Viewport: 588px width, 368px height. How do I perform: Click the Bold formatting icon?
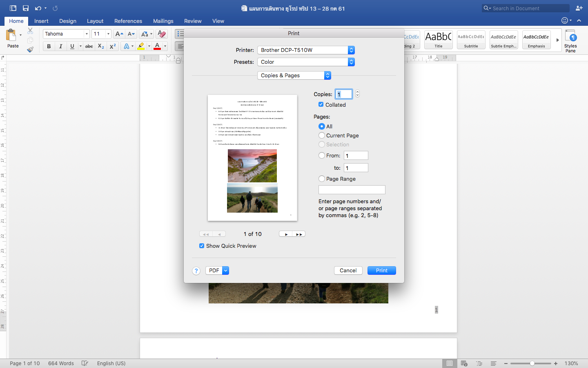click(49, 46)
